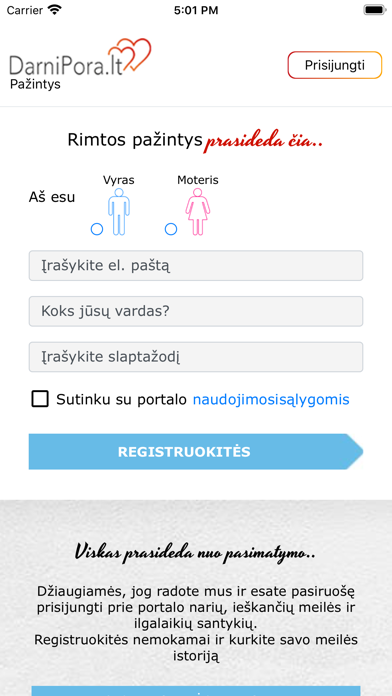Focus the Įrašykite el. paštą field
Screen dimensions: 392x696
point(196,265)
